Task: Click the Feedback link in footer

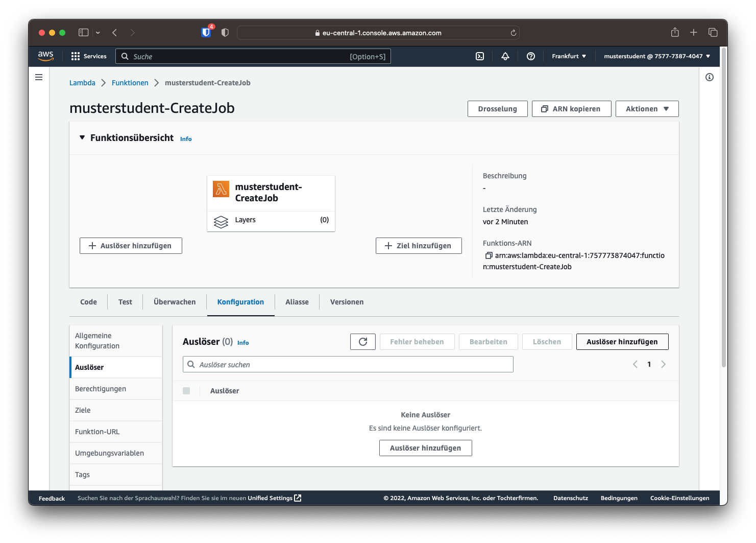Action: (x=52, y=499)
